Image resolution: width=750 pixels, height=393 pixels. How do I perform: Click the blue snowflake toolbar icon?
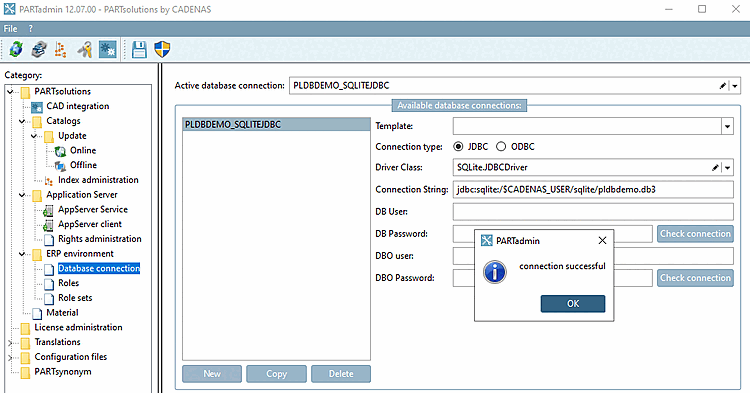(108, 49)
